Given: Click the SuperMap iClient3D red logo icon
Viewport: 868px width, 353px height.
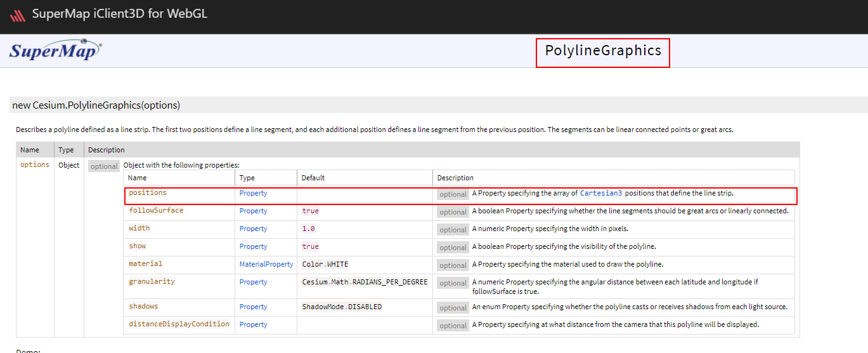Looking at the screenshot, I should point(18,16).
